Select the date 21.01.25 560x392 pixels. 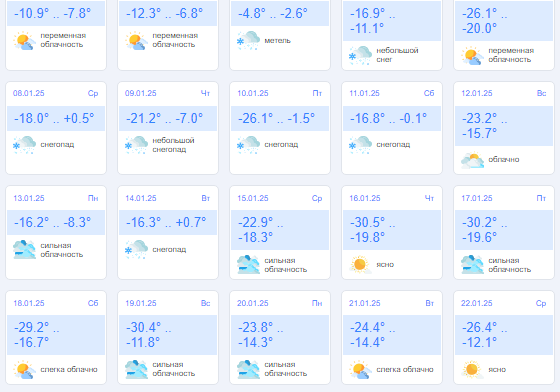[x=365, y=303]
